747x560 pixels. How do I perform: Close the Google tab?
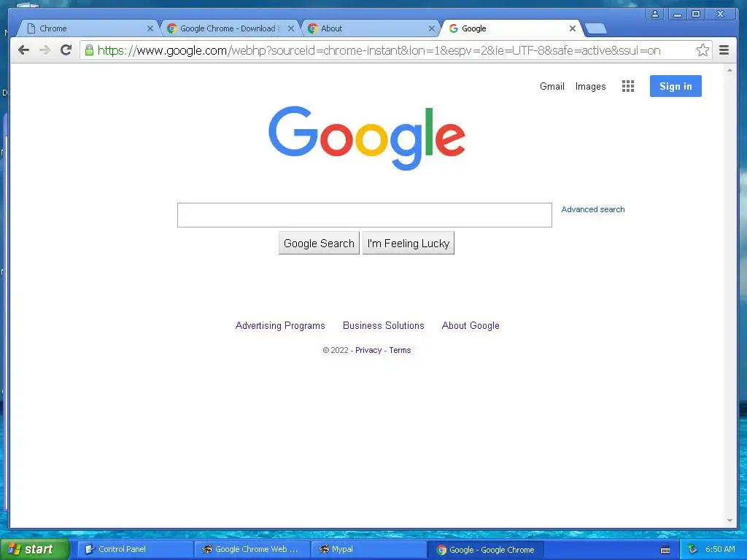573,28
